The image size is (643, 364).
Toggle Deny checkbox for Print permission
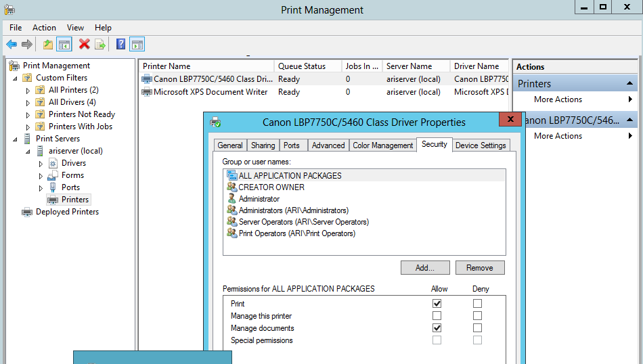point(477,303)
